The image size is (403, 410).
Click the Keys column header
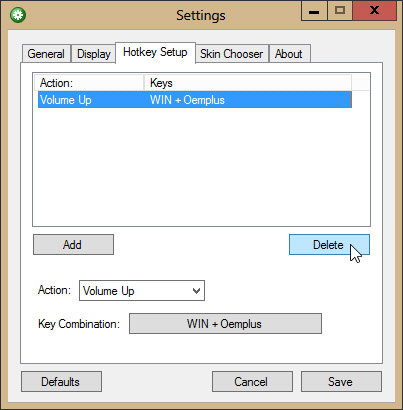tap(248, 83)
